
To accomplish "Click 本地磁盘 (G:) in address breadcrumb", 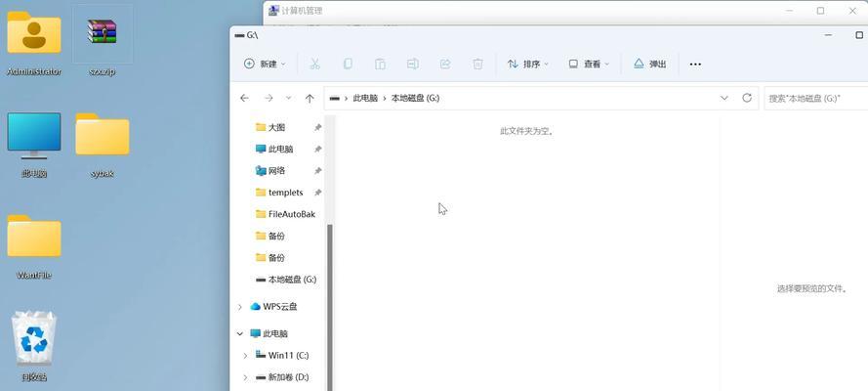I will (x=415, y=98).
